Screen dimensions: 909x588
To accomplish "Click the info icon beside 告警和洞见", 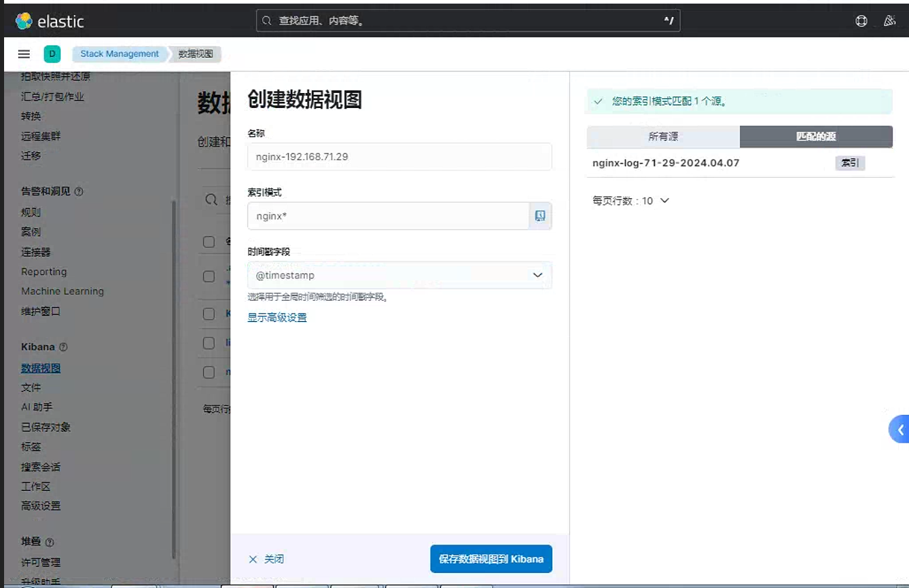I will (x=79, y=192).
